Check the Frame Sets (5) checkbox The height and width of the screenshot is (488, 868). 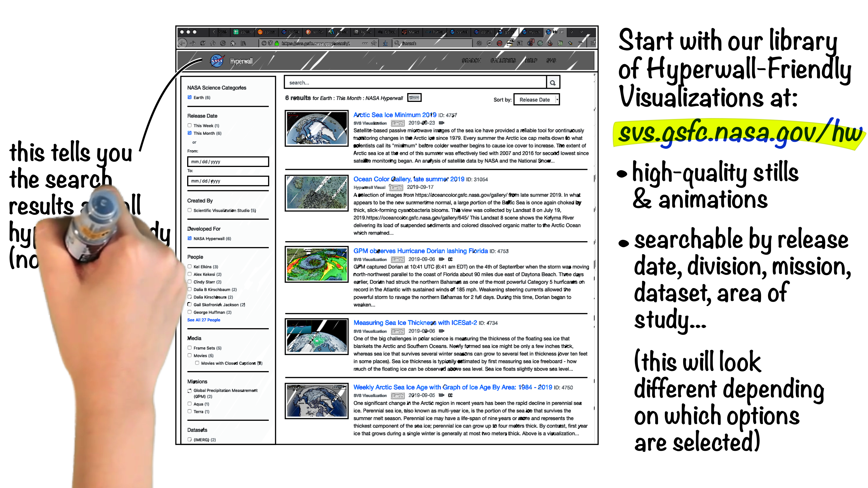tap(190, 347)
